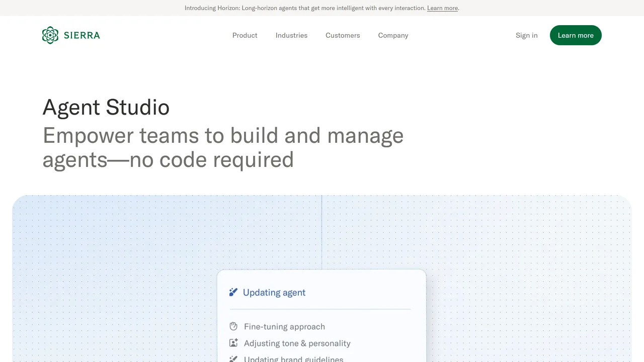Click the green Learn more button
Viewport: 644px width, 362px height.
576,35
